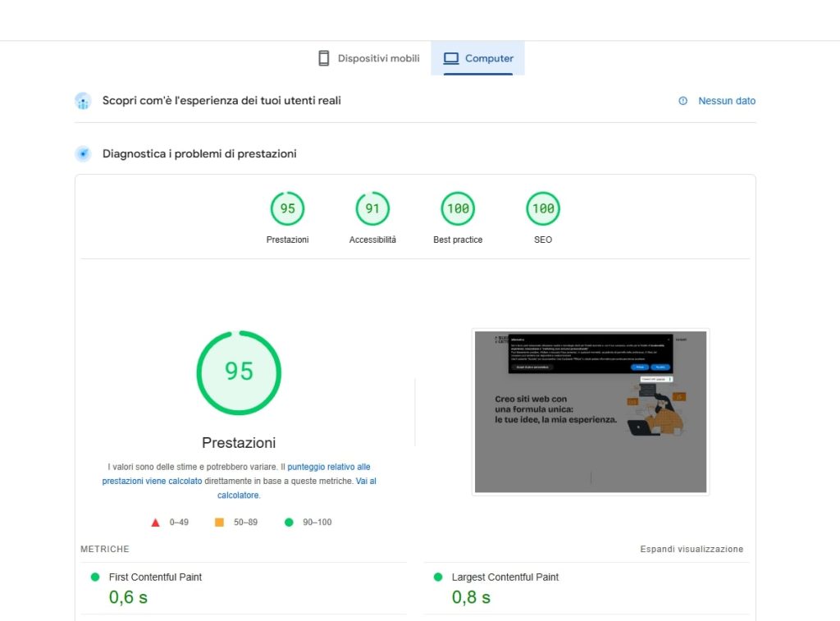
Task: Open the 'Vai al calcolatore' link
Action: [x=366, y=482]
